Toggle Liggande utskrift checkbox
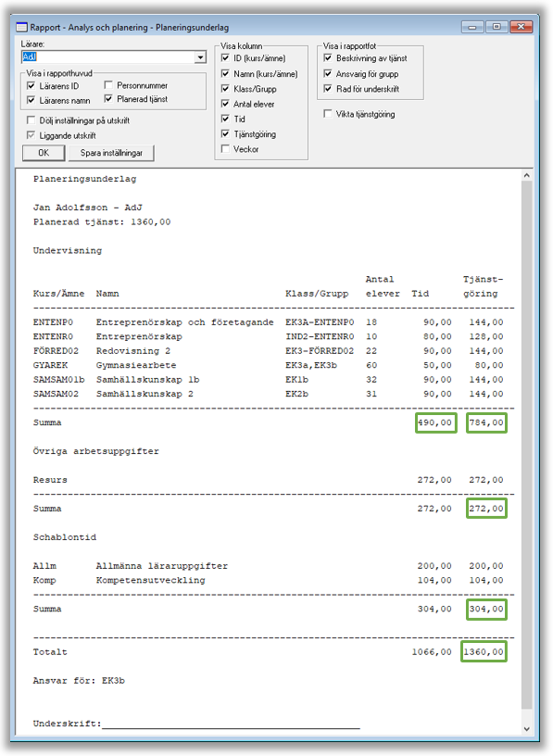This screenshot has height=756, width=553. click(x=31, y=135)
